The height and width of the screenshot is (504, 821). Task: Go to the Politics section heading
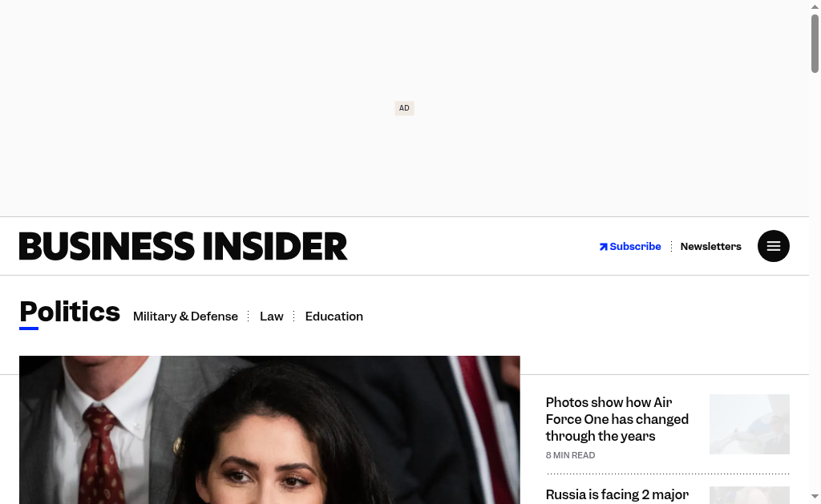[x=70, y=312]
